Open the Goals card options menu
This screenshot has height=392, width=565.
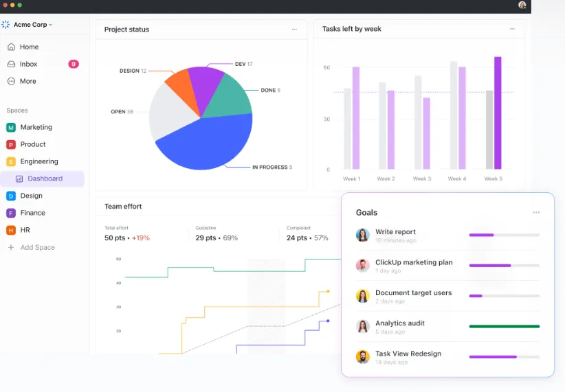pyautogui.click(x=536, y=212)
